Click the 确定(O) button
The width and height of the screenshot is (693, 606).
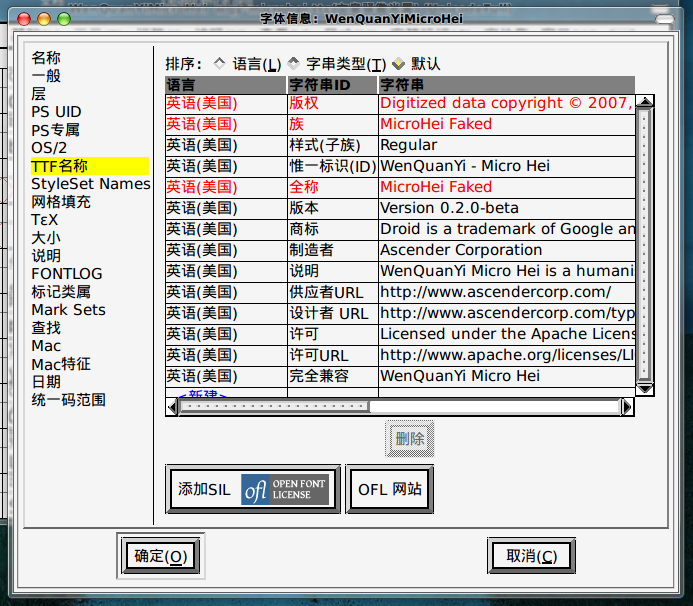pos(161,556)
